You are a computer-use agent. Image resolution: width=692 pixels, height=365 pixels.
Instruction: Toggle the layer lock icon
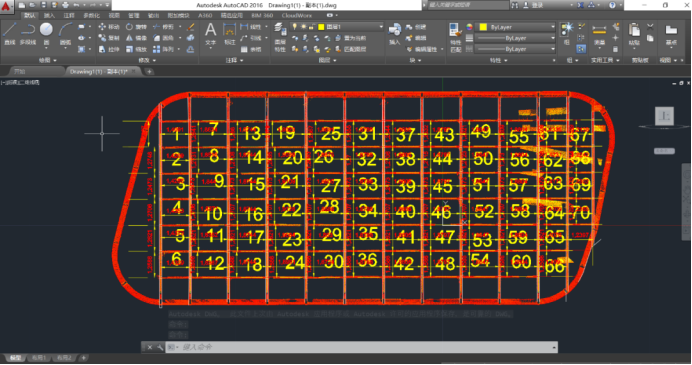click(x=312, y=27)
